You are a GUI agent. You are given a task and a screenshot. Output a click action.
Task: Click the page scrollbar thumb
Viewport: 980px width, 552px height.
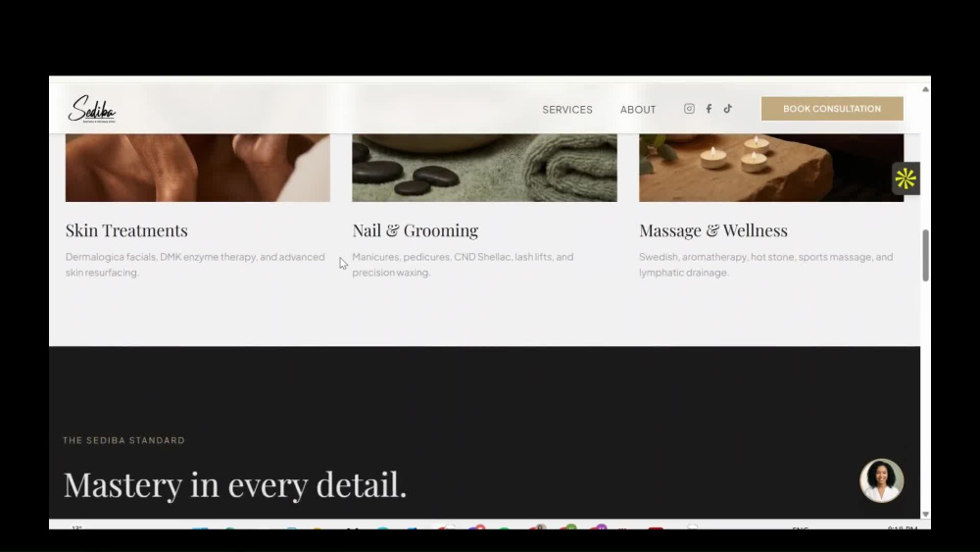[926, 255]
